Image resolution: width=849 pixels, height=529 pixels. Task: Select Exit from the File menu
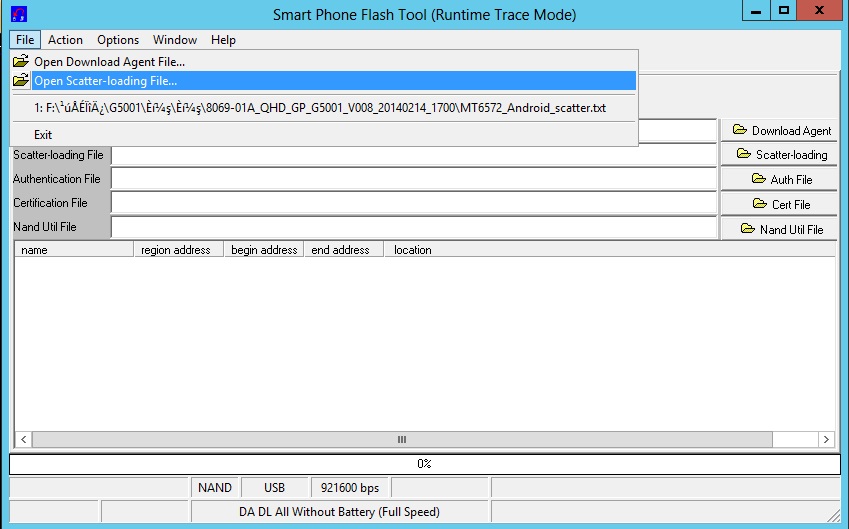click(324, 134)
